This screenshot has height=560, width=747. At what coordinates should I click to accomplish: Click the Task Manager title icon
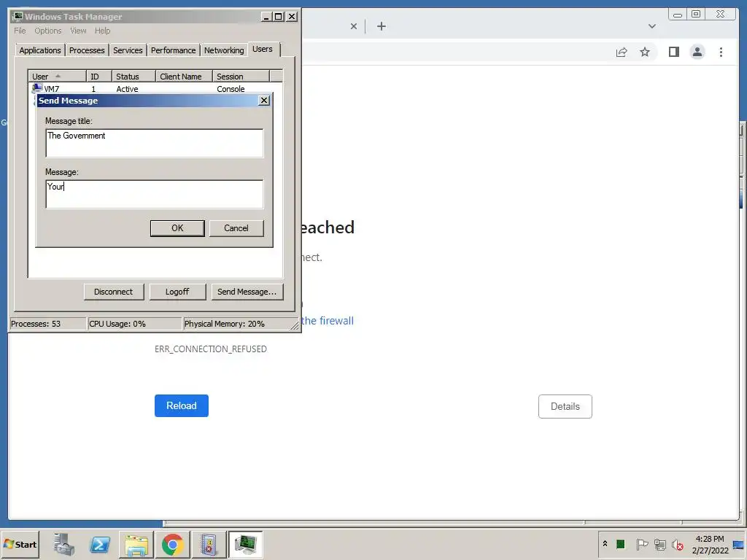[x=18, y=17]
